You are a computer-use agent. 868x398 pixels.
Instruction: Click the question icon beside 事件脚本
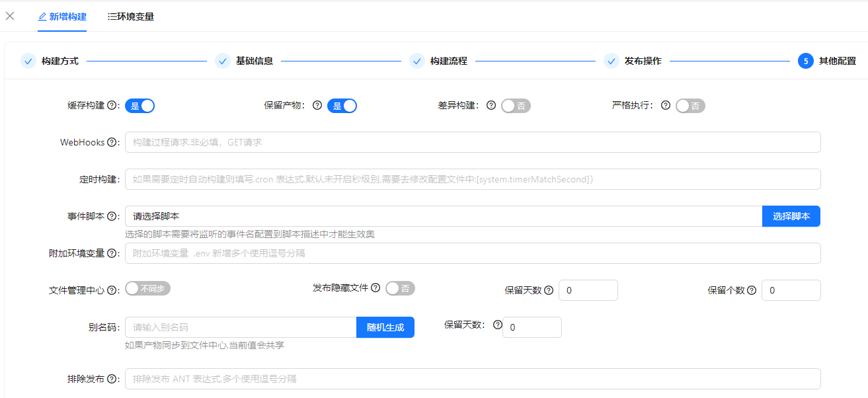tap(112, 216)
